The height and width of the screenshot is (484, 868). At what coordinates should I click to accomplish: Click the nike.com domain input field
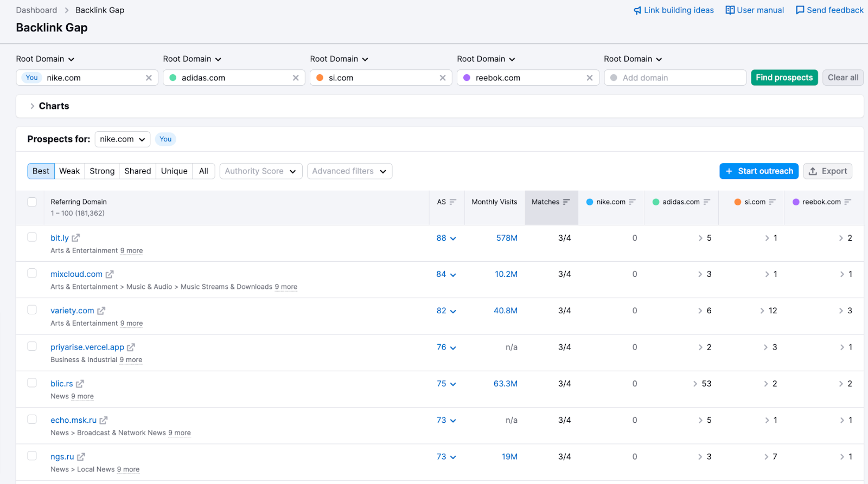(87, 78)
